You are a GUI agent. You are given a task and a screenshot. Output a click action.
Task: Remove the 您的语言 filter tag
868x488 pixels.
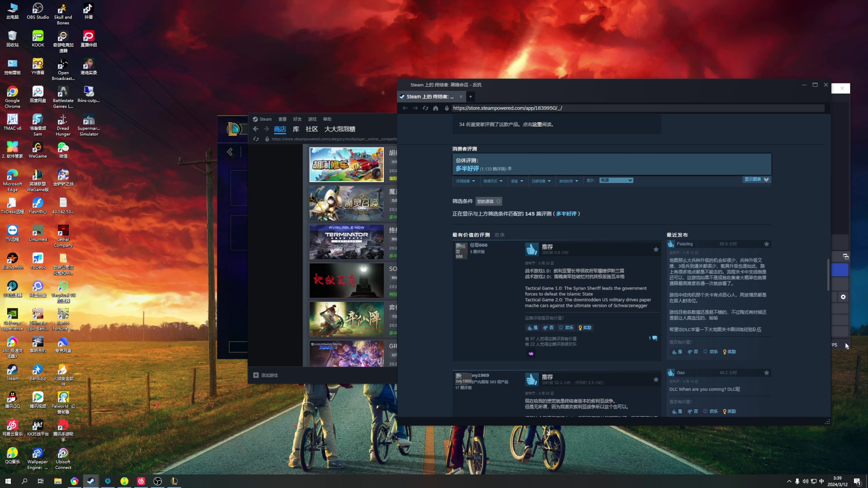[x=498, y=202]
